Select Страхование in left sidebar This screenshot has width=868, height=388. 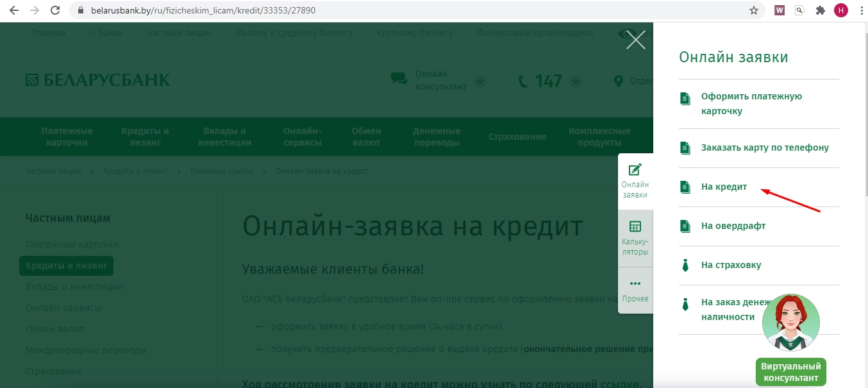point(54,371)
